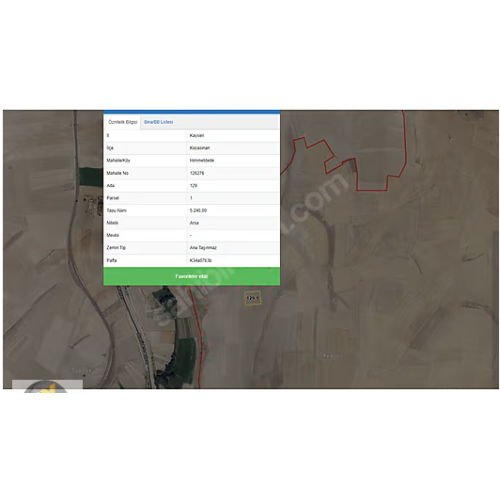The height and width of the screenshot is (500, 500).
Task: Click the Kayseri province value row
Action: coord(197,135)
